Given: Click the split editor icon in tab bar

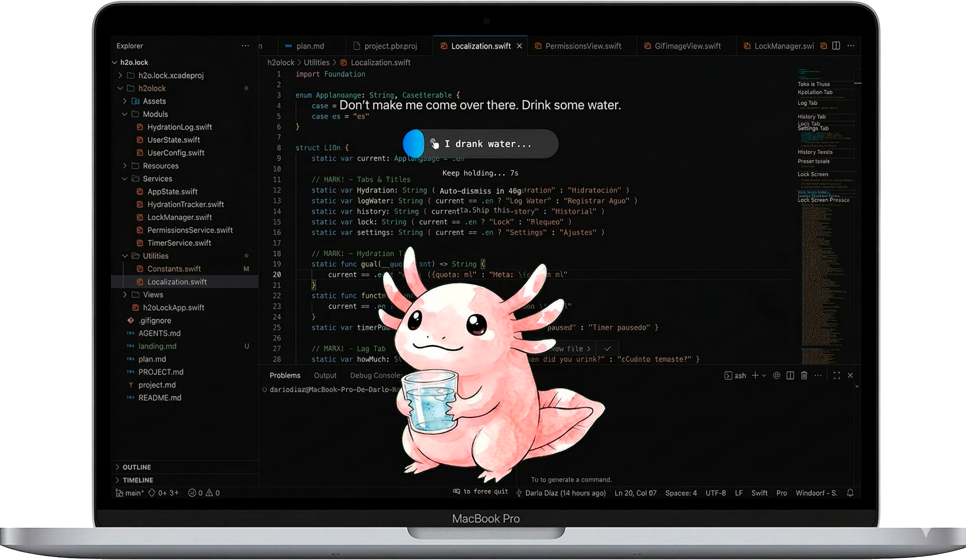Looking at the screenshot, I should pos(836,46).
